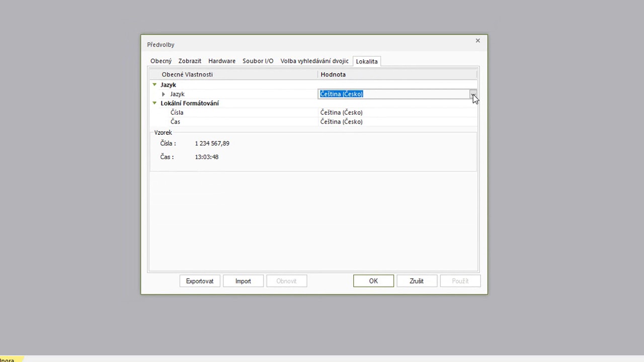Switch to the Zobrazit tab
This screenshot has height=362, width=644.
[190, 61]
